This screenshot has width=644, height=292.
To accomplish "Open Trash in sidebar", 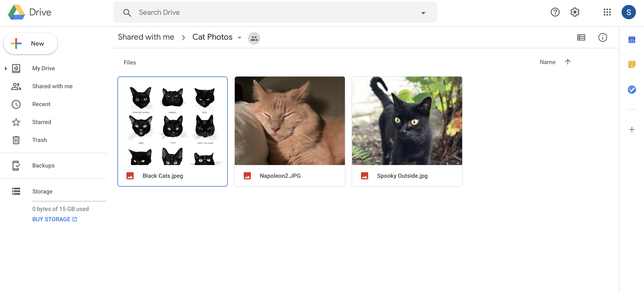I will (39, 140).
